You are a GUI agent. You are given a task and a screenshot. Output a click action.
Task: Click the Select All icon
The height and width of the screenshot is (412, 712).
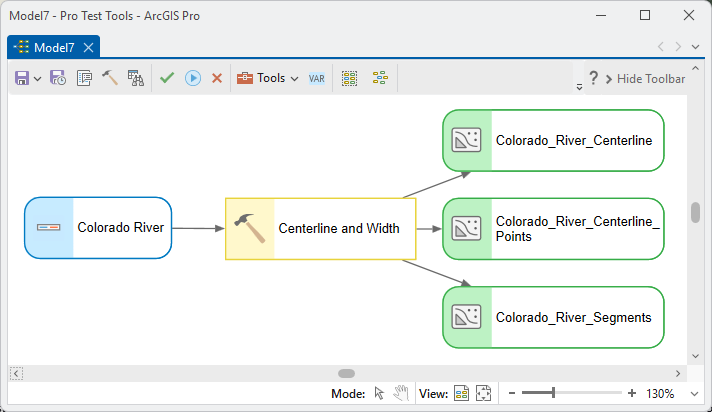349,78
